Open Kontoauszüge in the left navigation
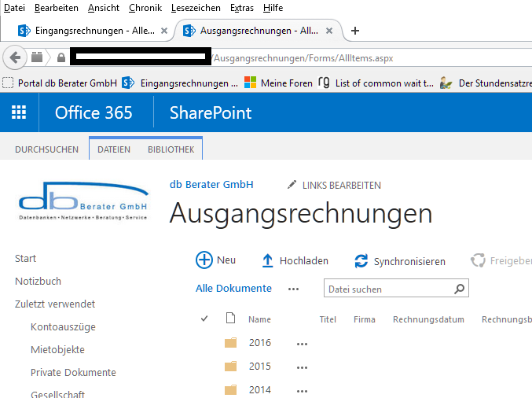The image size is (532, 398). coord(63,326)
